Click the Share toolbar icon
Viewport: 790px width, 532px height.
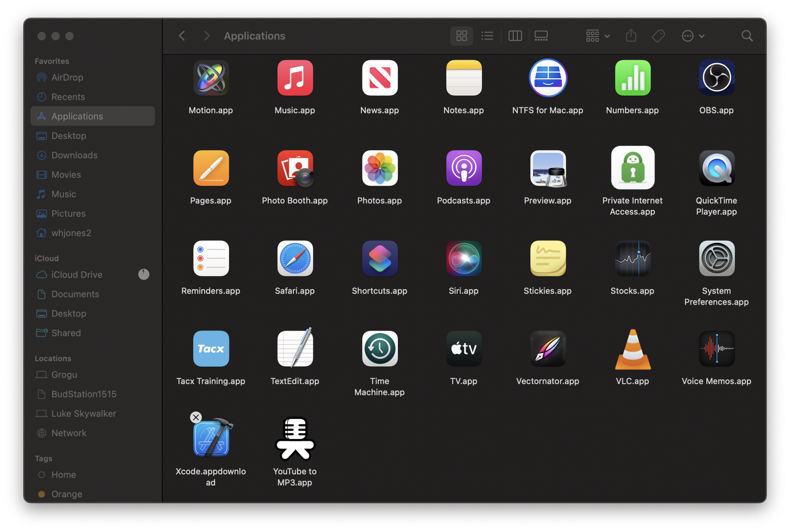tap(631, 36)
